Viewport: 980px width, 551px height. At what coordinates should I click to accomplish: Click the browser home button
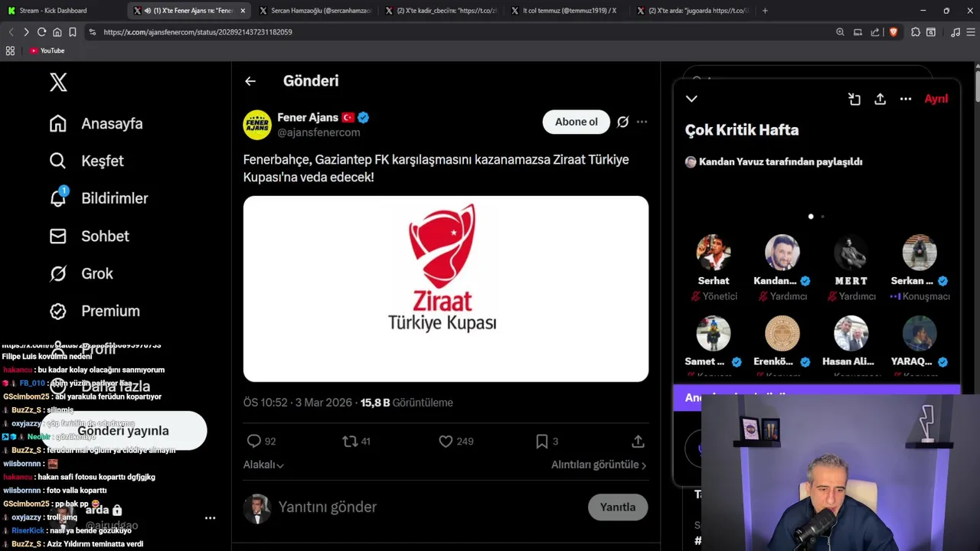[x=57, y=32]
